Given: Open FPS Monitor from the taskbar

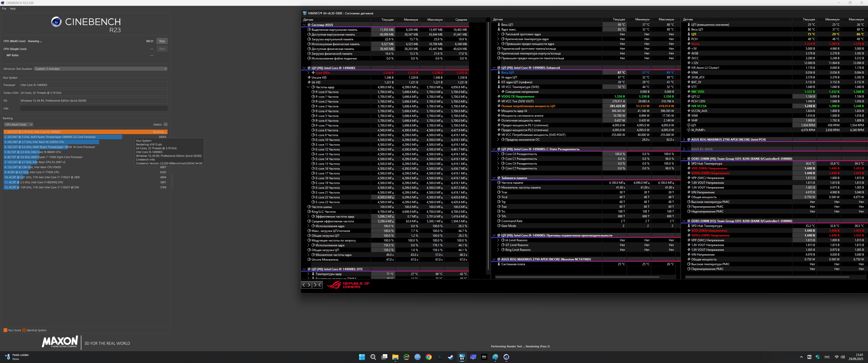Looking at the screenshot, I should click(406, 357).
